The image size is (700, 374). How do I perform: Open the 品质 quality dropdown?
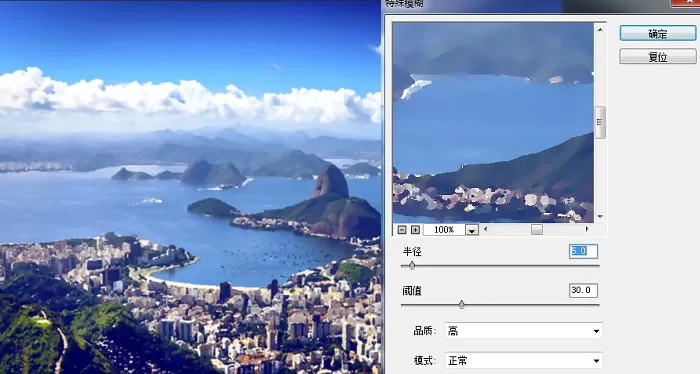point(524,331)
